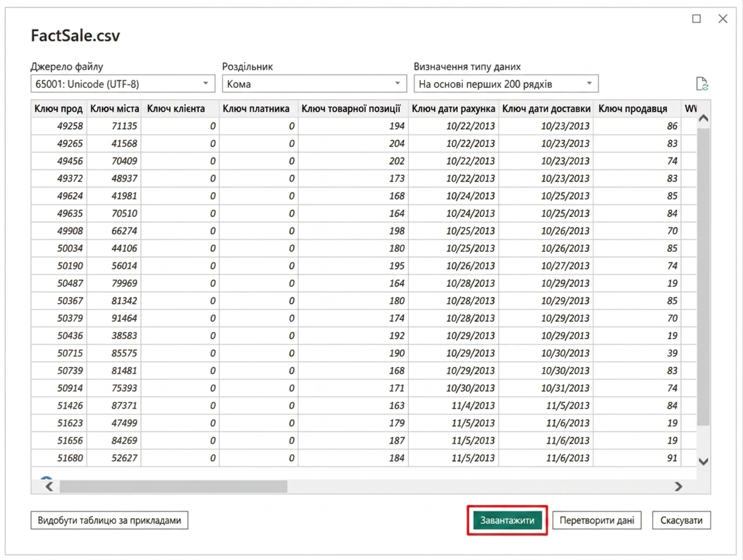Viewport: 743px width, 560px height.
Task: Click cell with value 71135
Action: 114,126
